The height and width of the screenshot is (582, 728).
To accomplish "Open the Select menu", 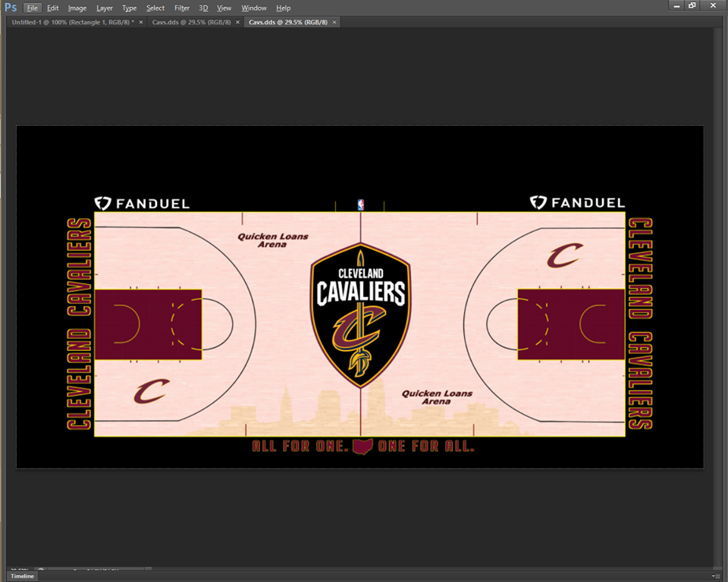I will [x=155, y=8].
